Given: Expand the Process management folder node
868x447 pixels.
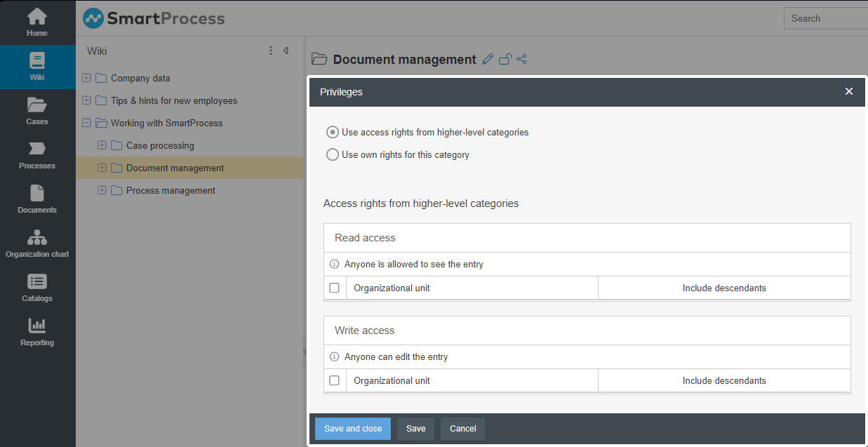Looking at the screenshot, I should [102, 191].
